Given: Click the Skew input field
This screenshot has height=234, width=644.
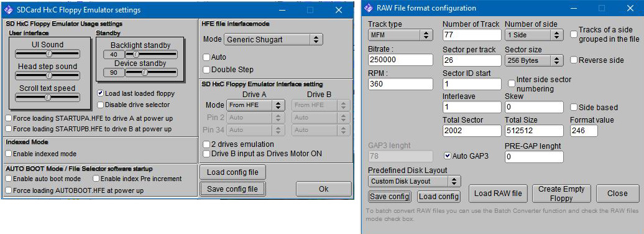Looking at the screenshot, I should pyautogui.click(x=534, y=107).
